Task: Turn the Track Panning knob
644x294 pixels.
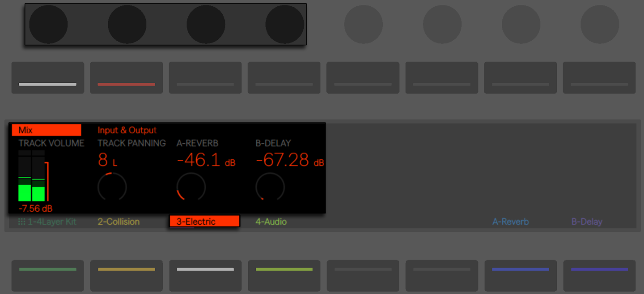Action: click(x=112, y=187)
